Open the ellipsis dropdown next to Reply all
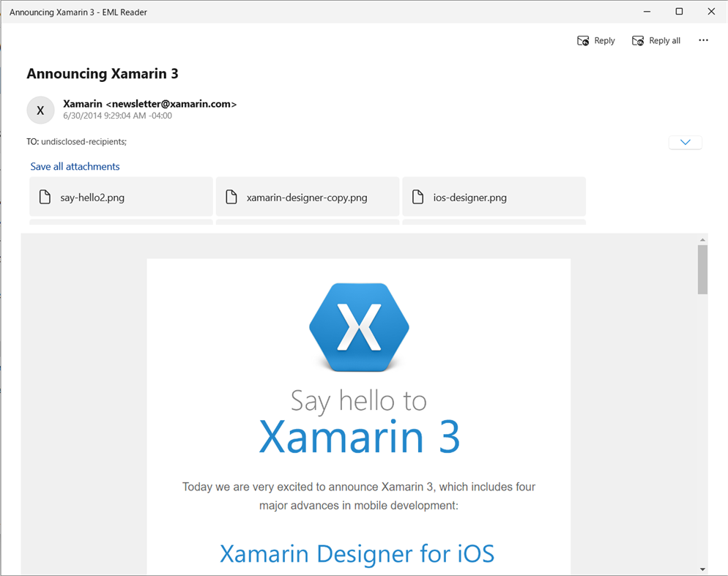This screenshot has height=576, width=728. click(703, 40)
